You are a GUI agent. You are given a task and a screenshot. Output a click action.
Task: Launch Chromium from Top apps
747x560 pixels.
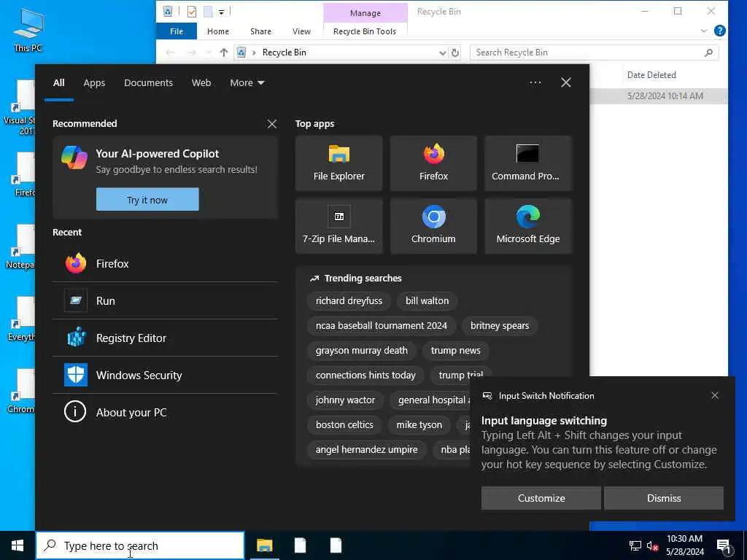(x=433, y=226)
